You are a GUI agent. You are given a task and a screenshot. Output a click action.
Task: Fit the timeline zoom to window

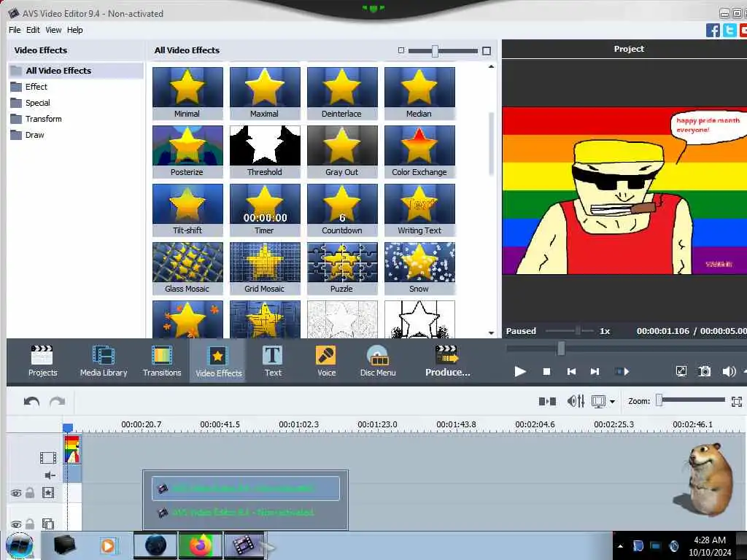(736, 402)
